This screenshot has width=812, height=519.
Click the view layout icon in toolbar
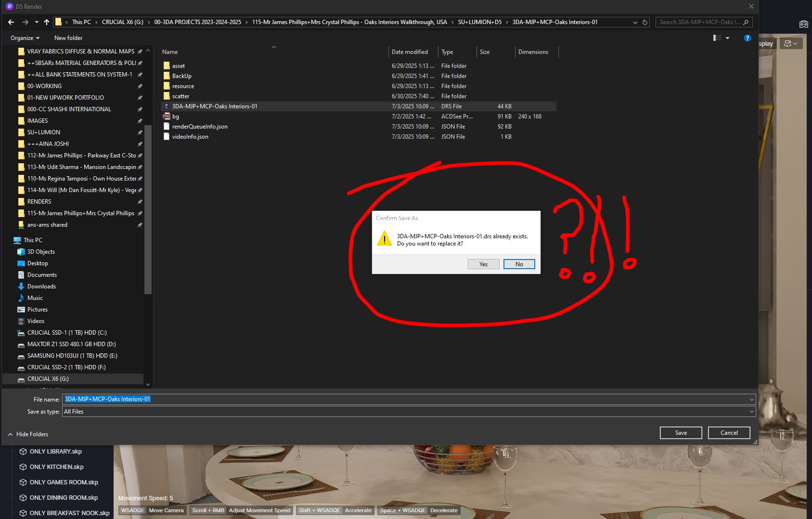tap(717, 38)
